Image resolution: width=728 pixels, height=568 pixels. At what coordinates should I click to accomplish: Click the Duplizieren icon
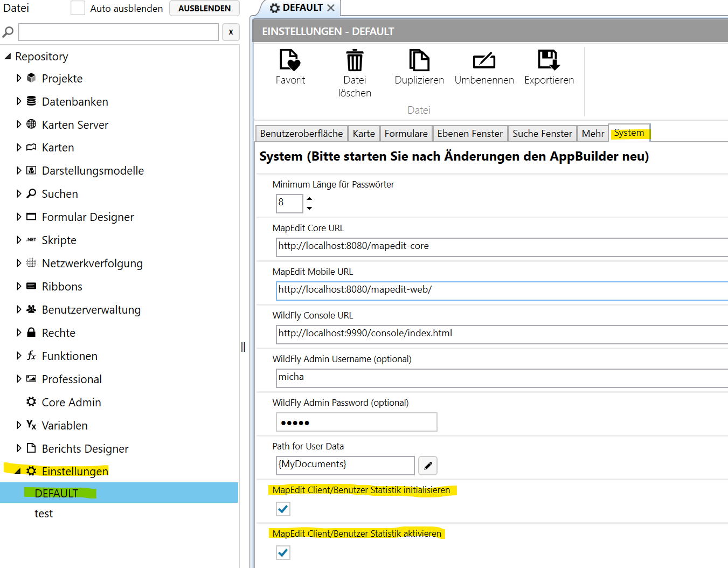[419, 60]
